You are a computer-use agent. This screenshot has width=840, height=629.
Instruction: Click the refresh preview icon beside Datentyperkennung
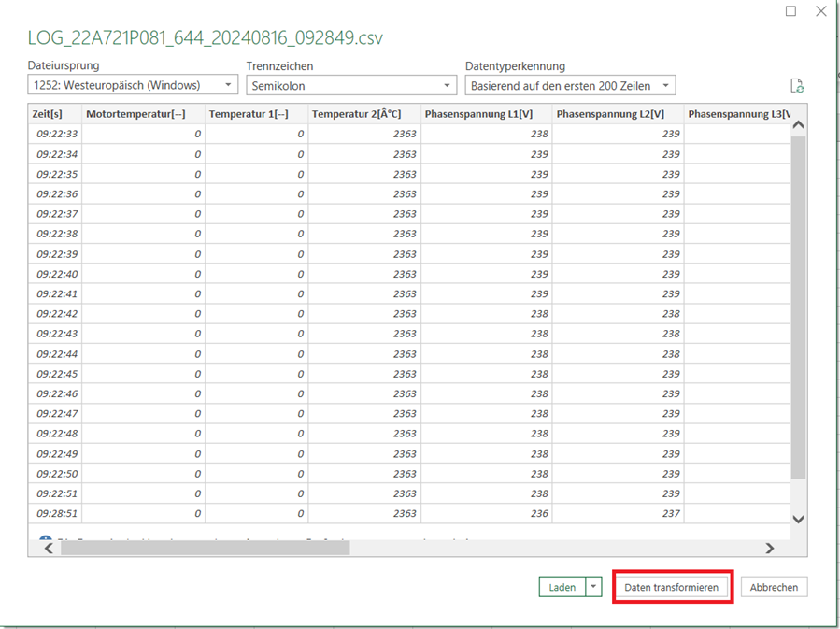797,86
